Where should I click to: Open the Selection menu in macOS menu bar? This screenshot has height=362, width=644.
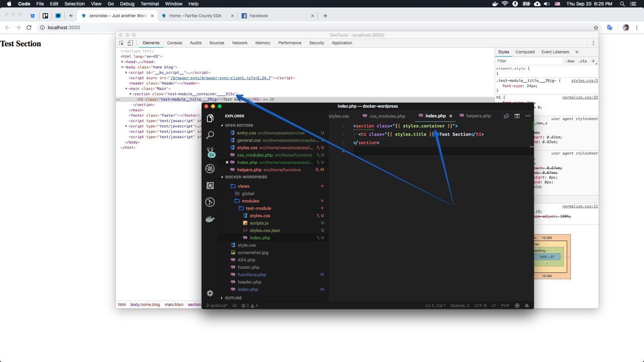(x=74, y=4)
